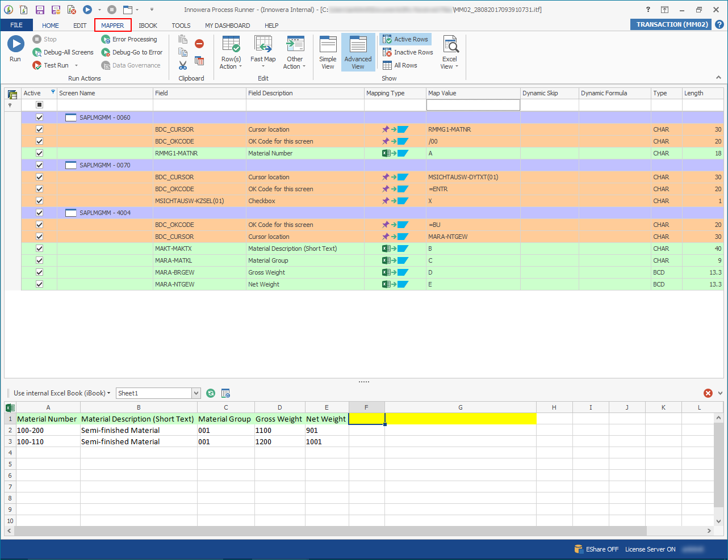
Task: Click the Run play icon
Action: [15, 44]
